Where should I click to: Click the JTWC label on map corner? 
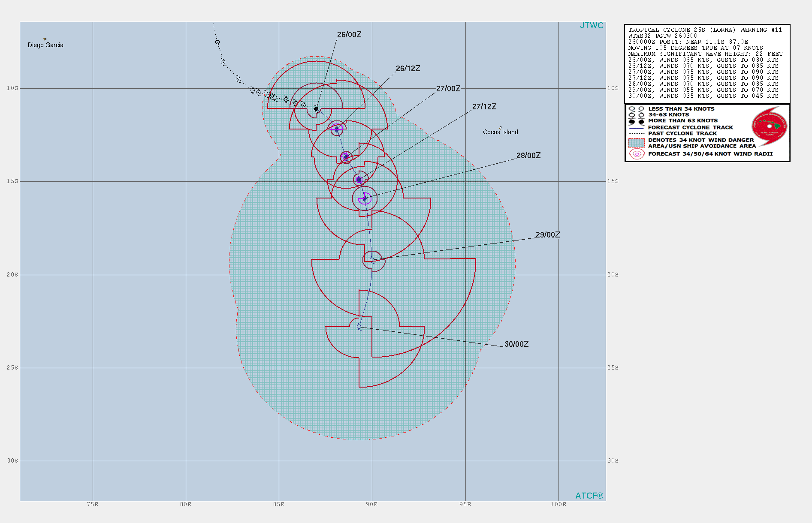pyautogui.click(x=592, y=26)
